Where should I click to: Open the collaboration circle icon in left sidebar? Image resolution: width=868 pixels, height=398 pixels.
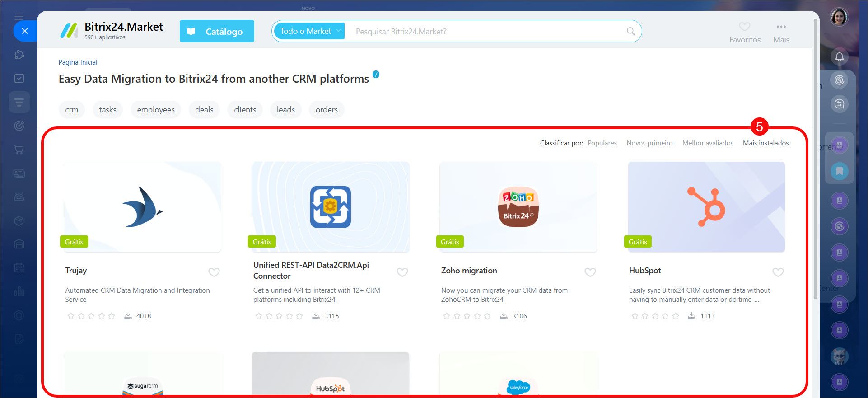pyautogui.click(x=19, y=55)
